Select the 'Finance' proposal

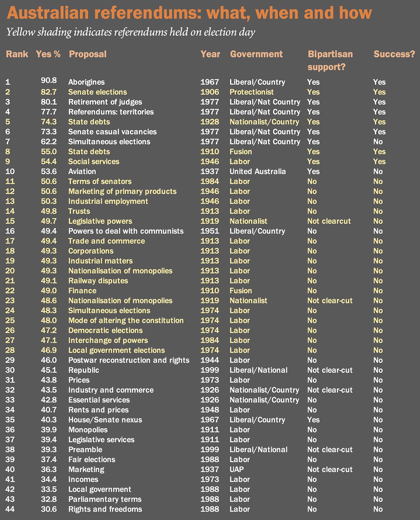(82, 291)
